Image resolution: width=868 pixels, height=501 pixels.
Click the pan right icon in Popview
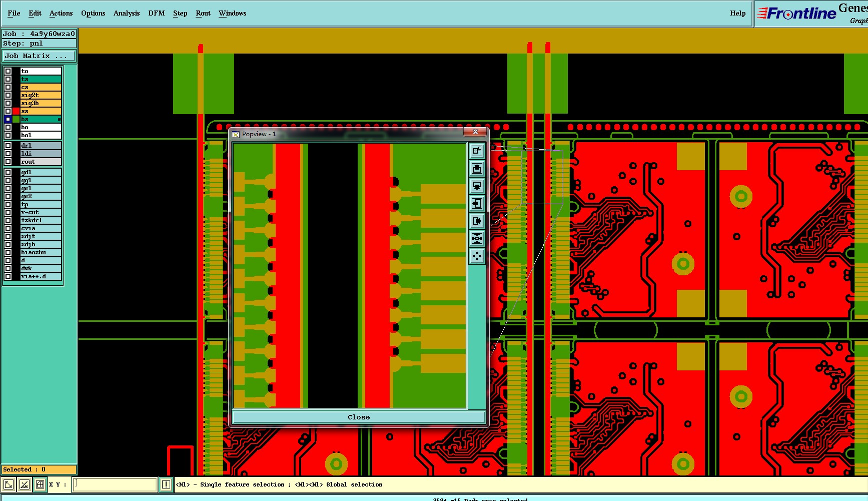point(477,221)
